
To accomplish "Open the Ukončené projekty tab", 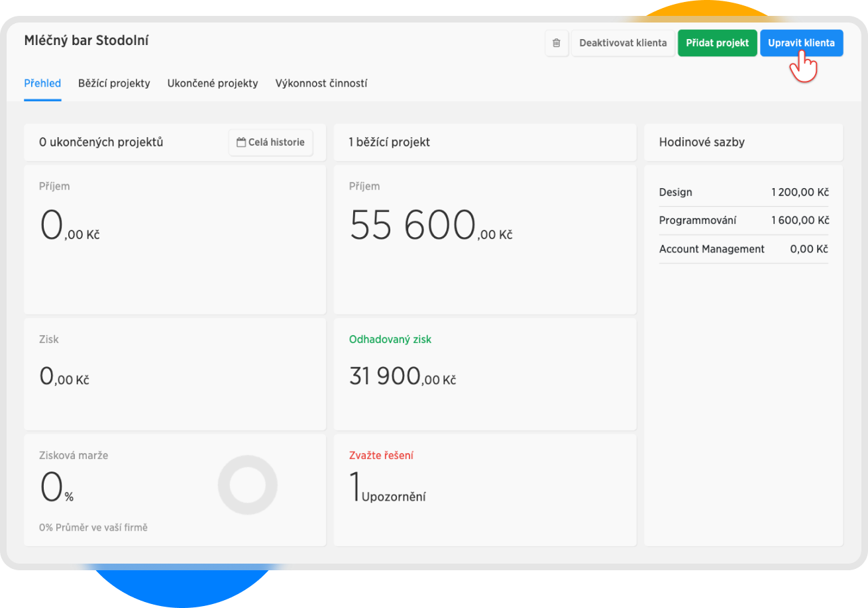I will tap(213, 83).
